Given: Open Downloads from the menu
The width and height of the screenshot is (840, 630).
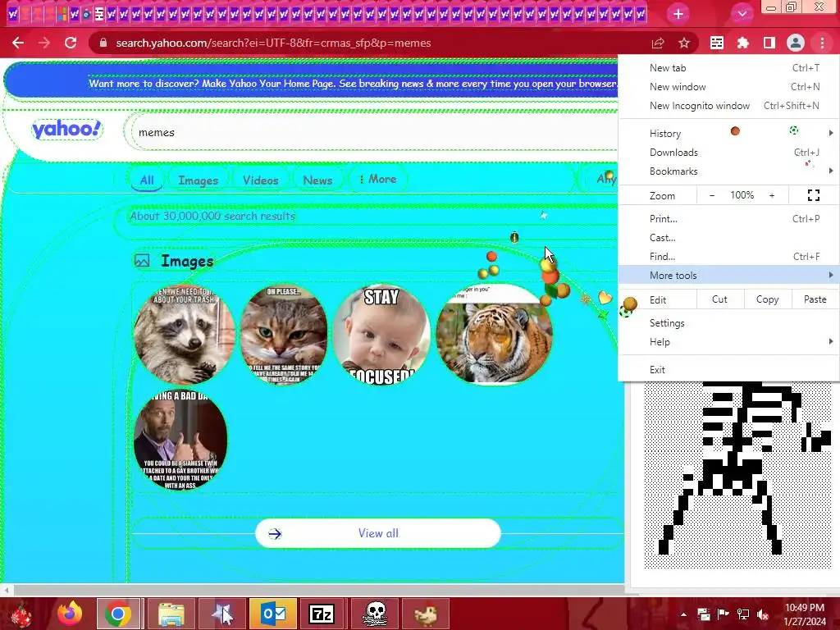Looking at the screenshot, I should [x=728, y=153].
